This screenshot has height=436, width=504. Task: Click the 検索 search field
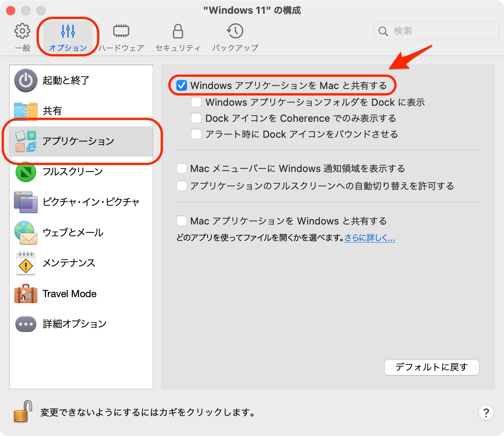coord(436,31)
